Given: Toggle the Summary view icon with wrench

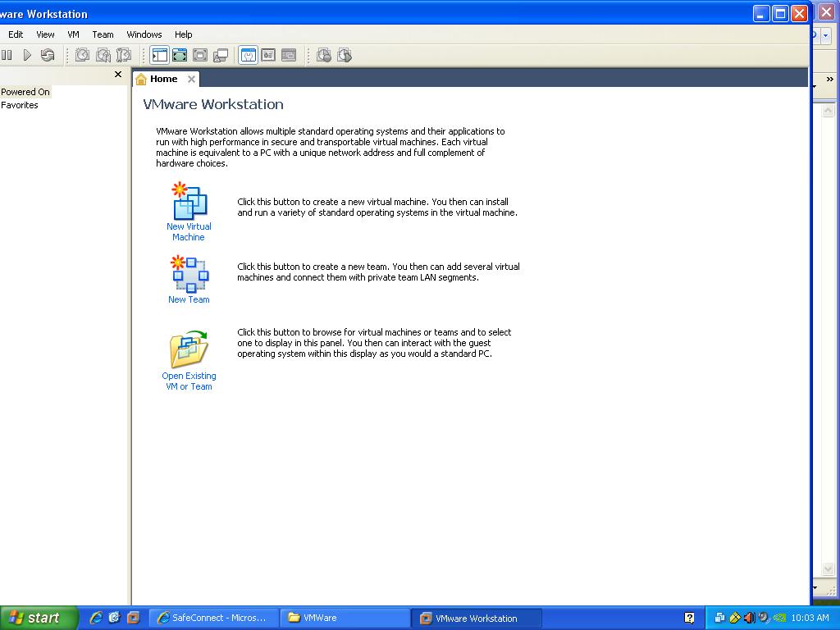Looking at the screenshot, I should [x=248, y=55].
